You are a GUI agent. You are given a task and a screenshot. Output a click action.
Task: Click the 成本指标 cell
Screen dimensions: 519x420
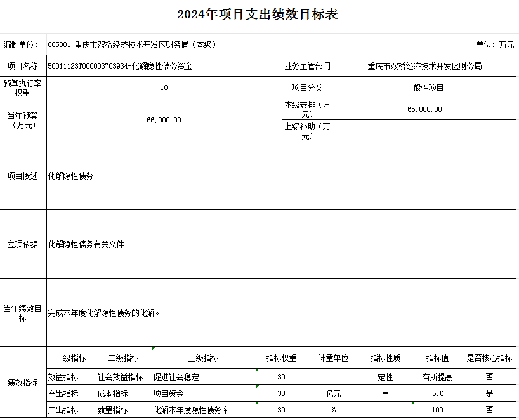point(124,393)
